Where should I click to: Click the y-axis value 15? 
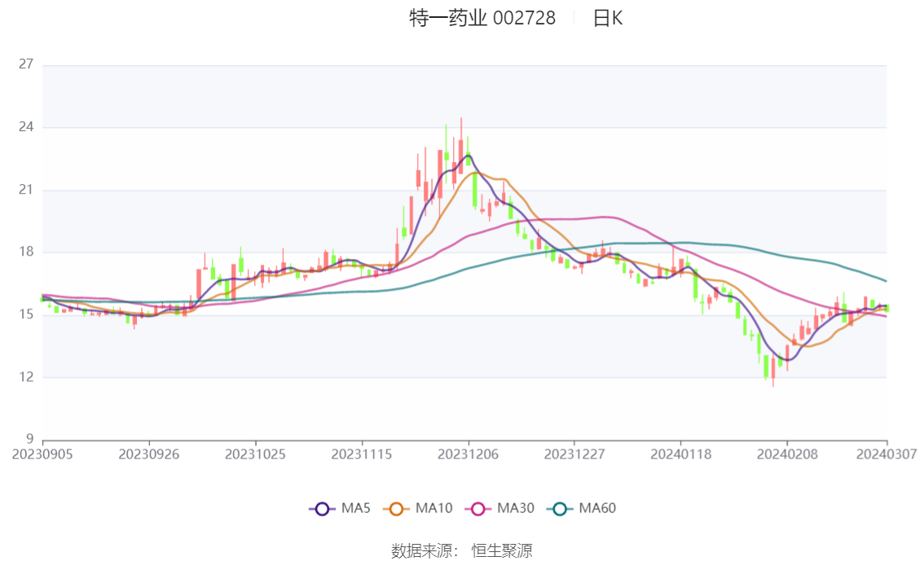26,314
